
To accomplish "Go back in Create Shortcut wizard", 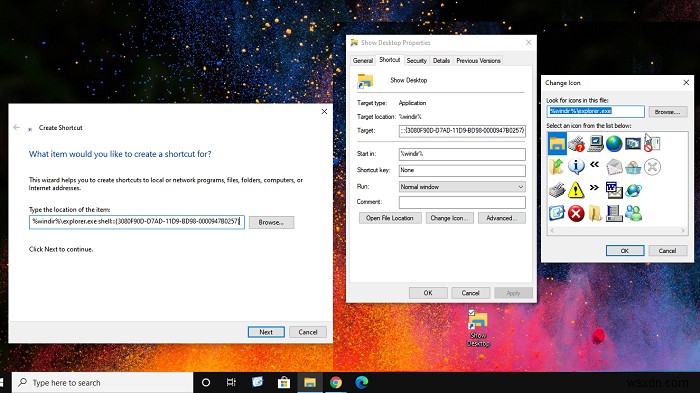I will pyautogui.click(x=17, y=127).
